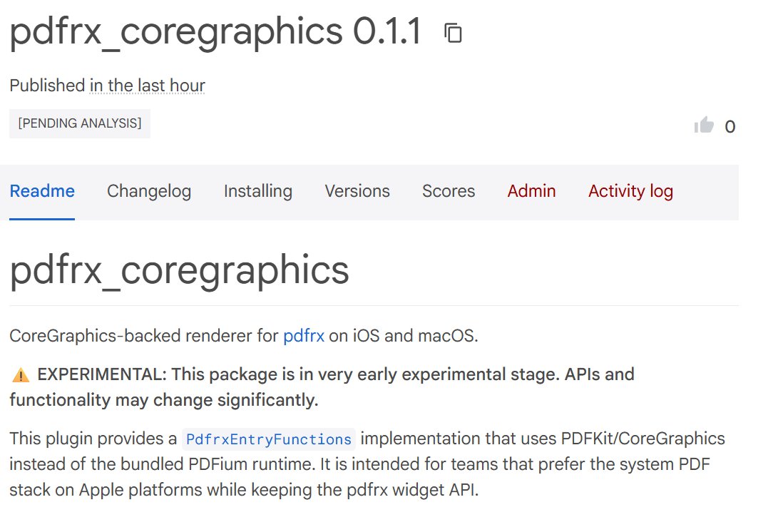This screenshot has height=532, width=778.
Task: Open the Scores tab
Action: 449,191
